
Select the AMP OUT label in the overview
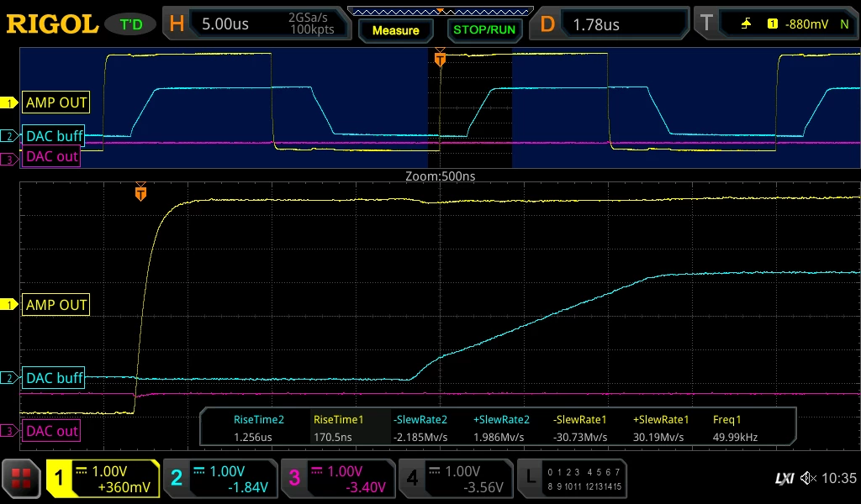click(56, 102)
